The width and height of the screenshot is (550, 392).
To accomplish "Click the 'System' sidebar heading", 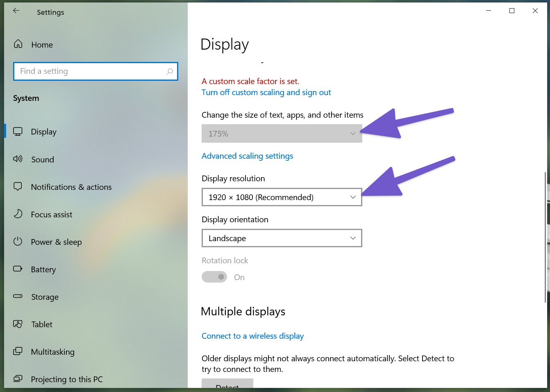I will click(x=26, y=98).
